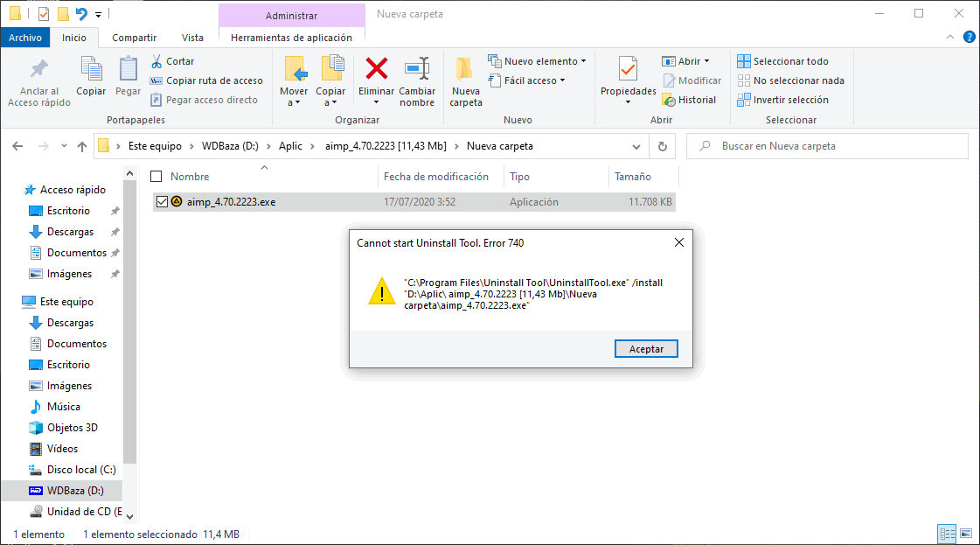Toggle the select-all checkbox beside Nombre

click(x=156, y=177)
